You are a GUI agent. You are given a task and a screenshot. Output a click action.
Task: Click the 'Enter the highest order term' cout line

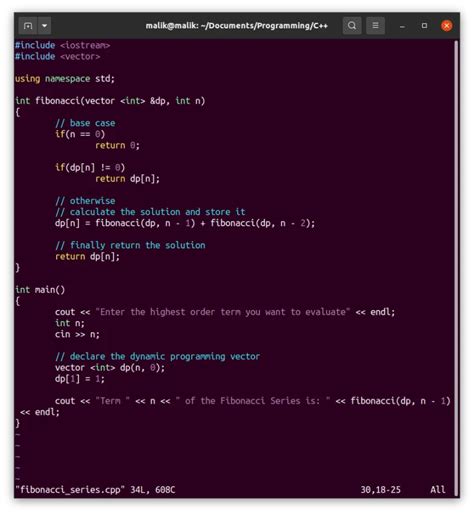(x=225, y=312)
